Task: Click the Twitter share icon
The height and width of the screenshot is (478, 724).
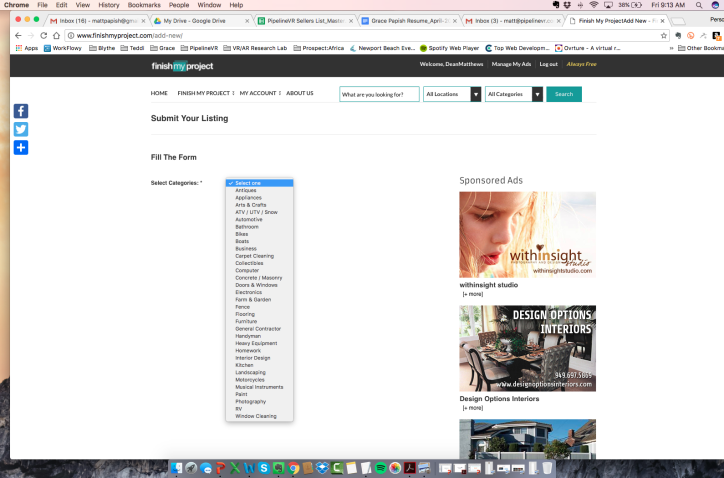Action: tap(21, 129)
